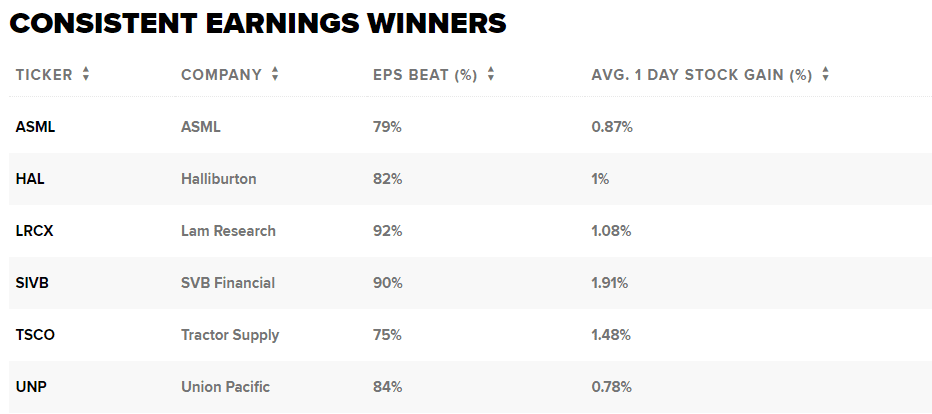Select the SVB Financial company name
The height and width of the screenshot is (414, 932).
228,283
